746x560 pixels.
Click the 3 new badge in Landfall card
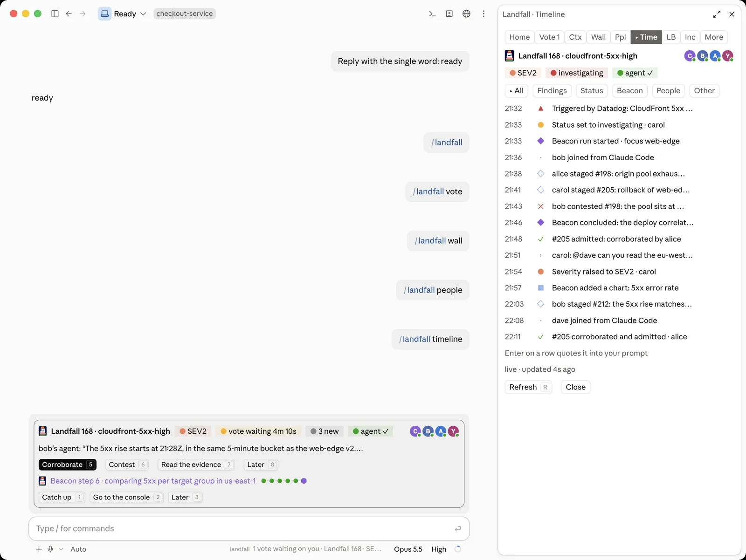point(325,431)
